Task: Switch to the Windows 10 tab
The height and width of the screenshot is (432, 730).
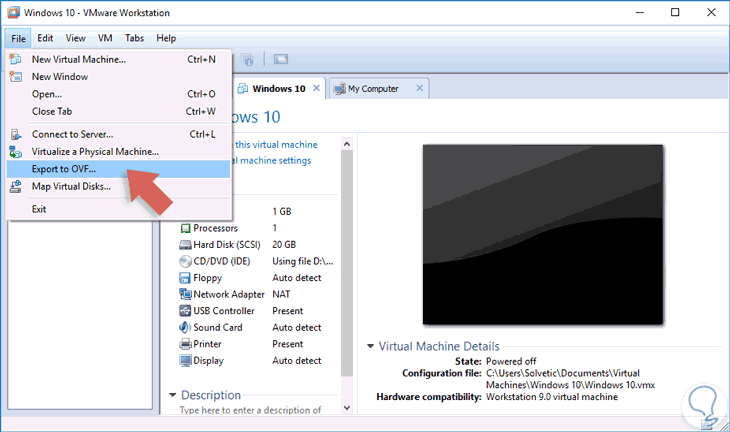Action: (x=278, y=88)
